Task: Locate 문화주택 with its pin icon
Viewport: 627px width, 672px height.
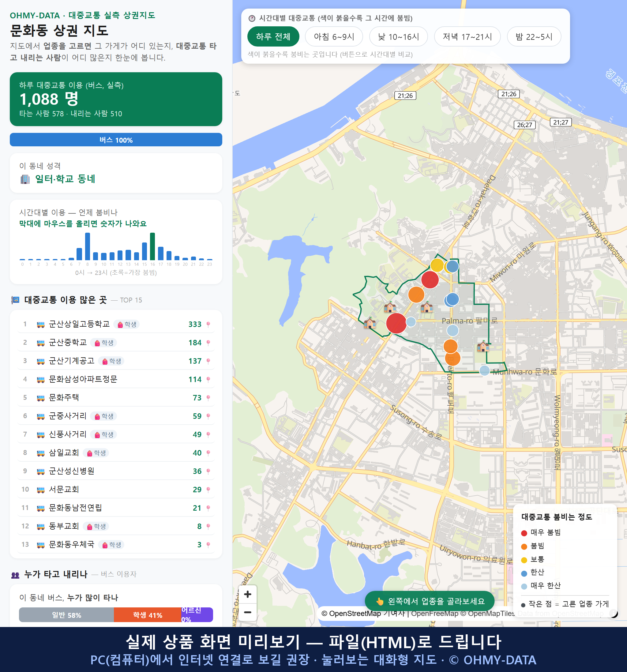Action: click(x=208, y=398)
